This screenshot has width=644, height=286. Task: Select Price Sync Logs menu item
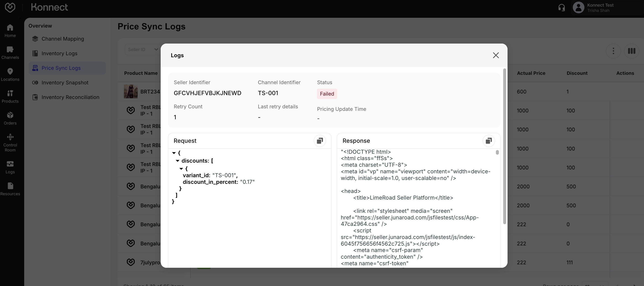pos(67,68)
